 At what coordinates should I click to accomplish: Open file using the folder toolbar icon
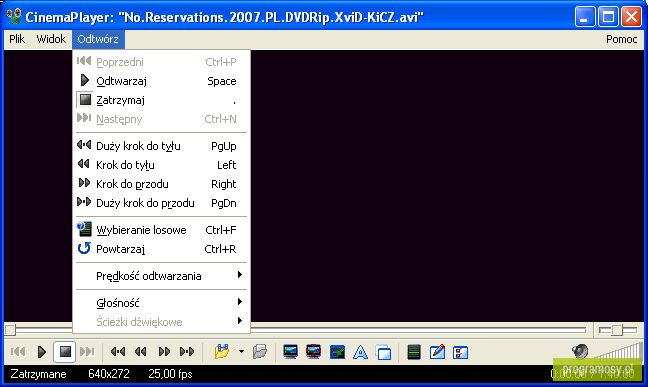click(x=222, y=352)
